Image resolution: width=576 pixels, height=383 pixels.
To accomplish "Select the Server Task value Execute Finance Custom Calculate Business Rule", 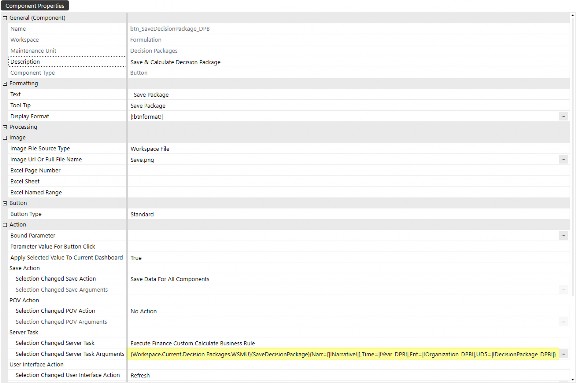I will (x=192, y=343).
